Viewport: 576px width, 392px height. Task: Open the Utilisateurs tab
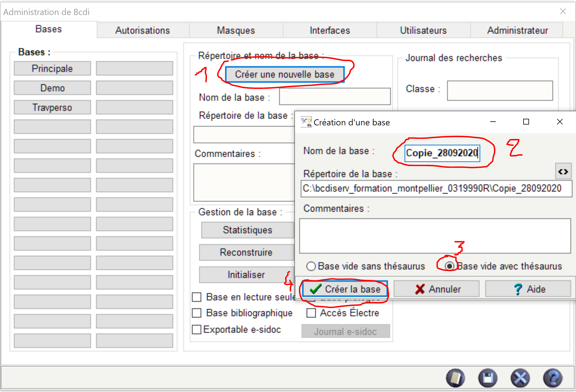pyautogui.click(x=423, y=30)
